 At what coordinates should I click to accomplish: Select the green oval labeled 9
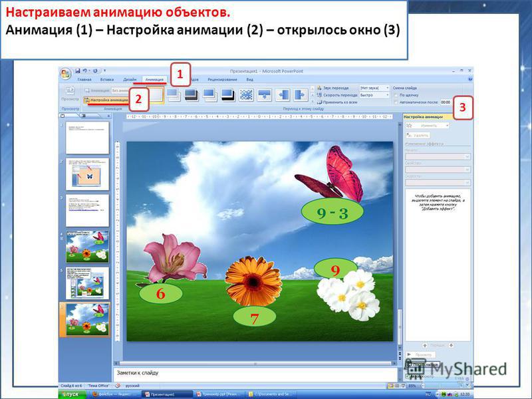(x=335, y=269)
